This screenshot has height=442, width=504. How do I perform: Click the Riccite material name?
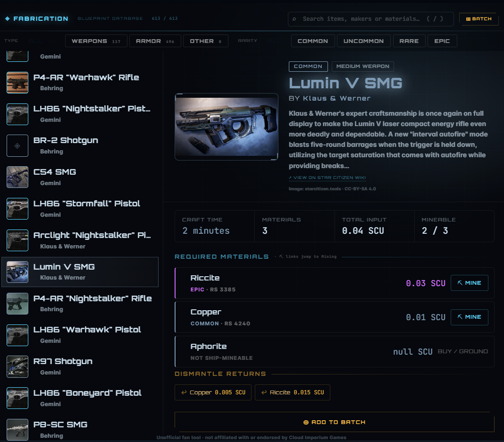[x=205, y=278]
